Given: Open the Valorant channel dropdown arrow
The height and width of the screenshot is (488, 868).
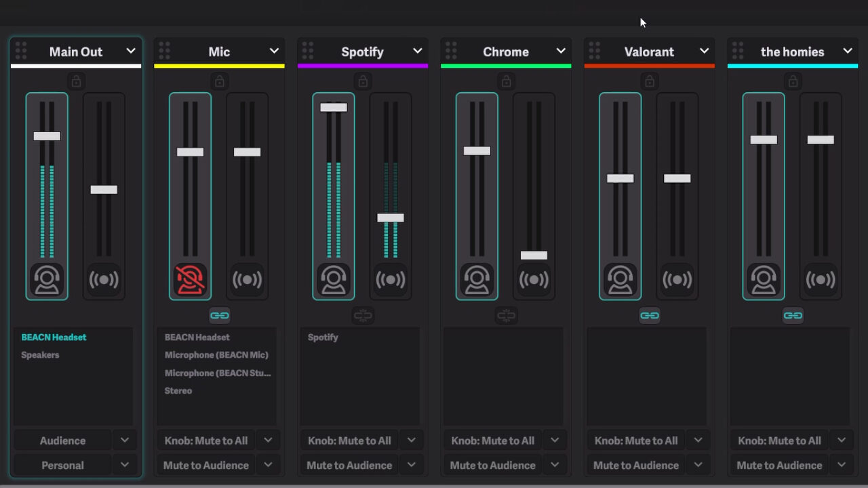Looking at the screenshot, I should pyautogui.click(x=705, y=51).
